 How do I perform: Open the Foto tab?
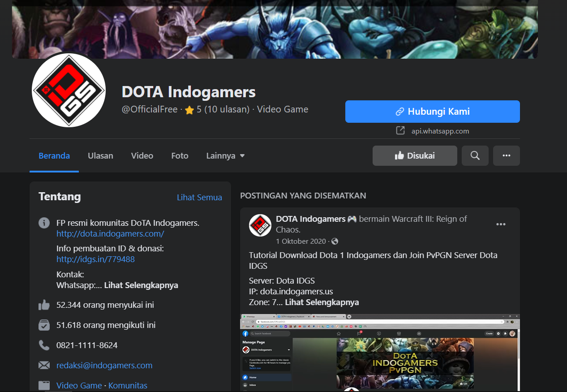coord(180,156)
